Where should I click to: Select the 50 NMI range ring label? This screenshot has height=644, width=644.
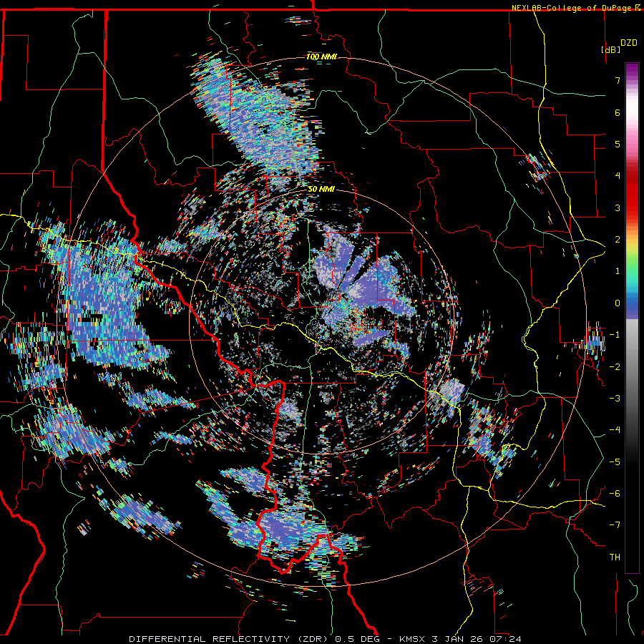tap(321, 189)
